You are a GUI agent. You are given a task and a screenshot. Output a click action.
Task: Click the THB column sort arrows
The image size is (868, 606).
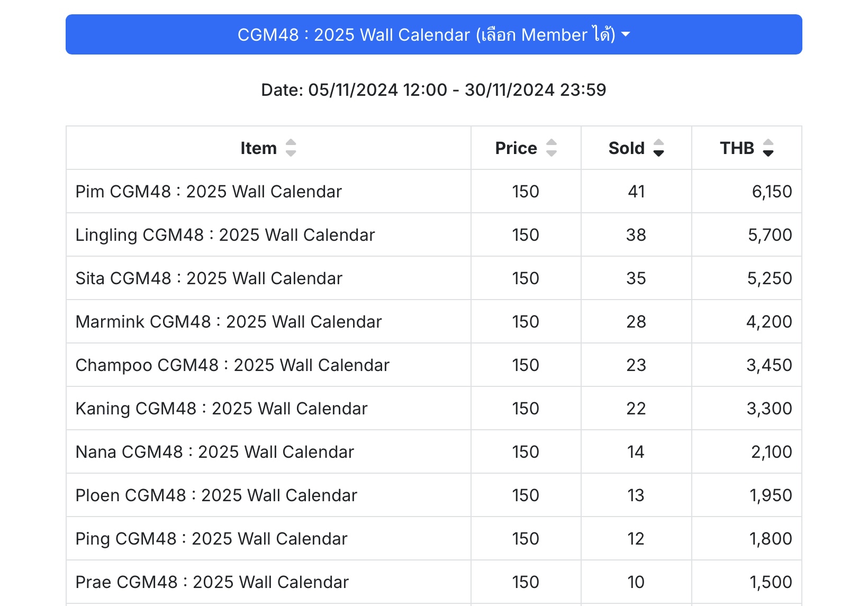768,148
